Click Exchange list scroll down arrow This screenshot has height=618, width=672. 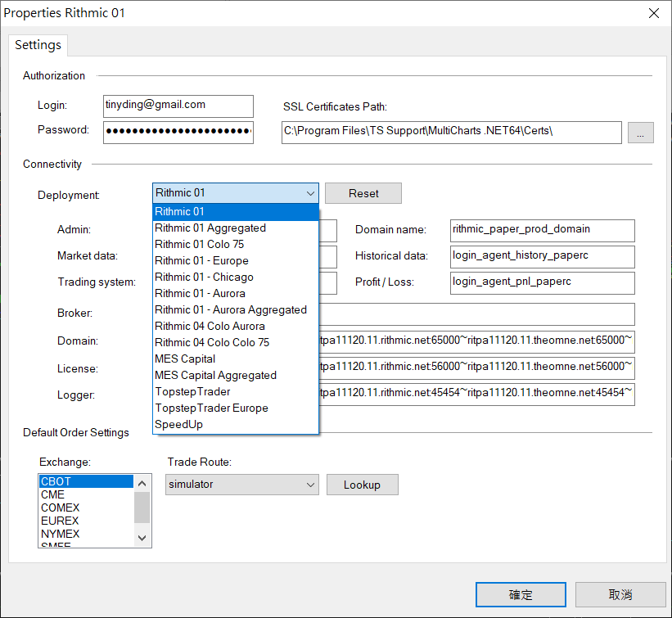tap(142, 538)
